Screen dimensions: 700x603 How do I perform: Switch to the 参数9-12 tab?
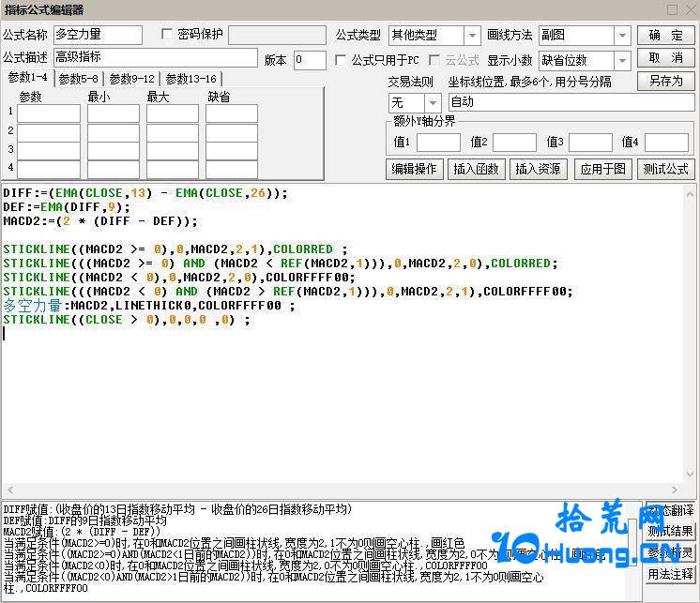click(x=131, y=79)
